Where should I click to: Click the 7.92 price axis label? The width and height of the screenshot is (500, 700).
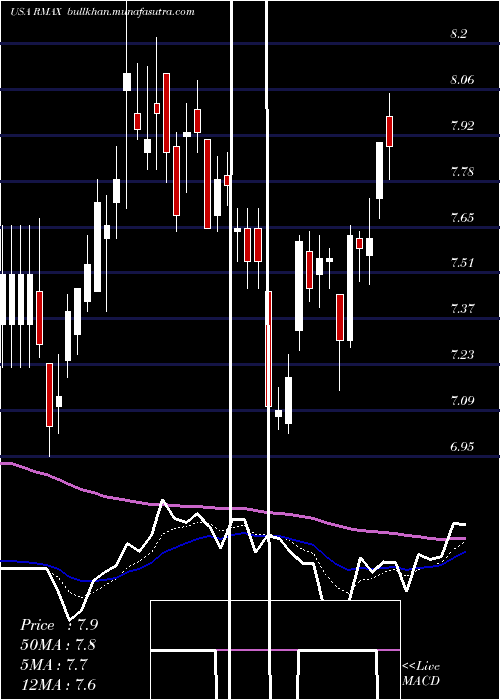[462, 126]
